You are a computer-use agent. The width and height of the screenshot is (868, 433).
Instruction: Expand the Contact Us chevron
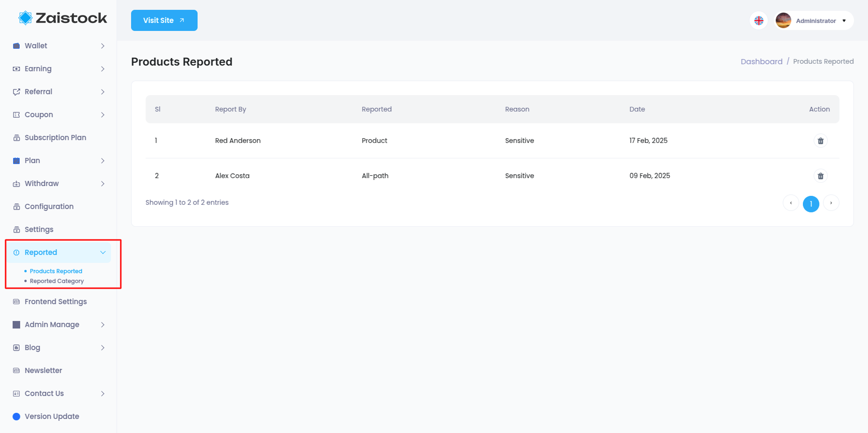[x=103, y=394]
